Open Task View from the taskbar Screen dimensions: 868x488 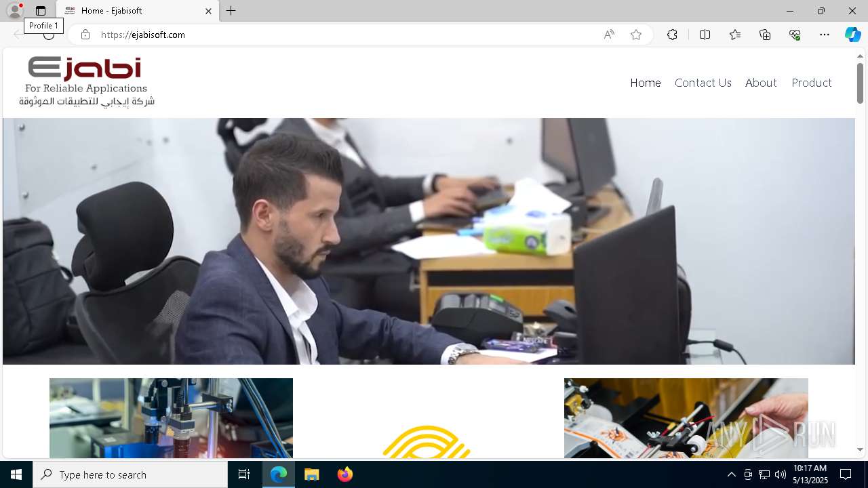(244, 474)
